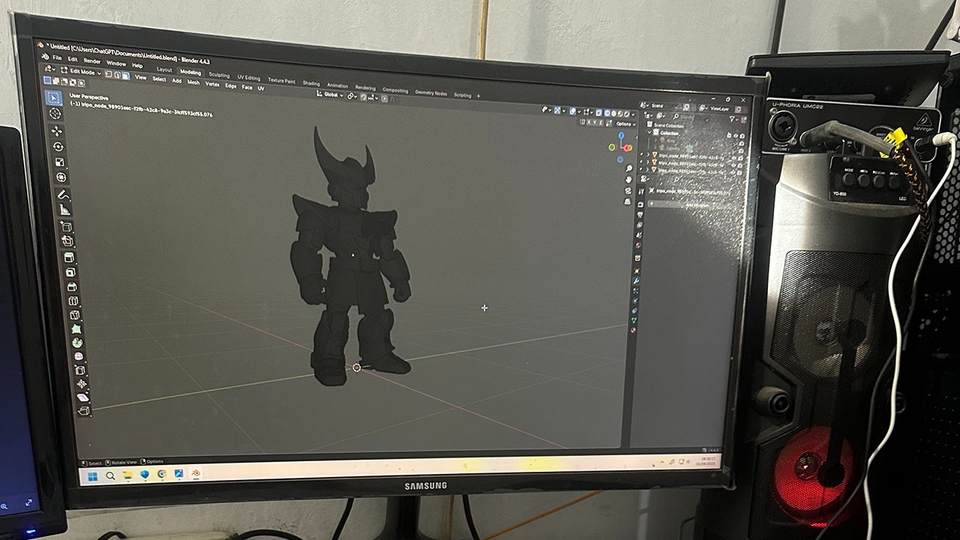The width and height of the screenshot is (960, 540).
Task: Select the Annotate pencil tool
Action: click(64, 195)
